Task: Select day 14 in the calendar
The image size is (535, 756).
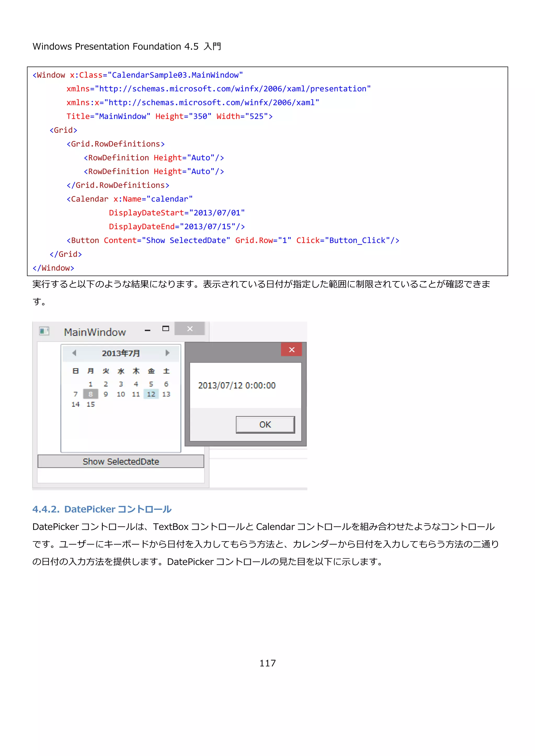Action: [75, 404]
